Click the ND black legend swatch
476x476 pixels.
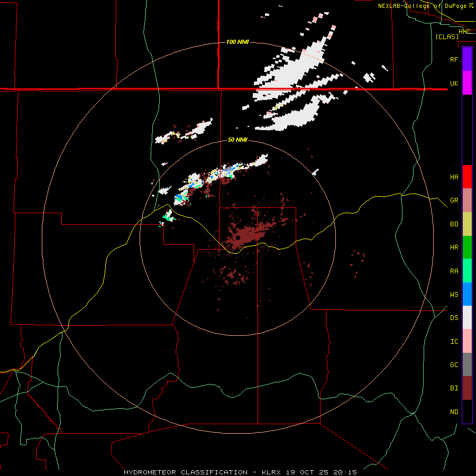(467, 411)
